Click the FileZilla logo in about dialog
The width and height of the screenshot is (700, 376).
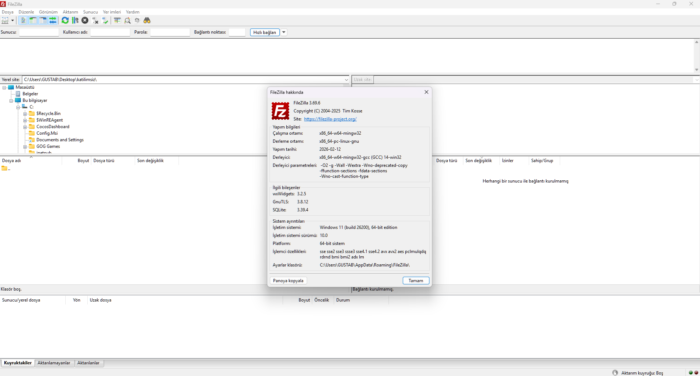pyautogui.click(x=280, y=111)
